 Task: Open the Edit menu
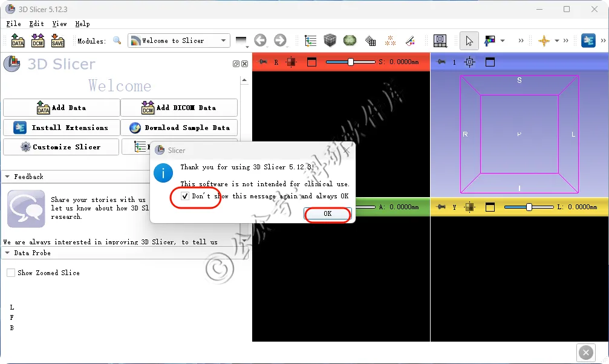pos(36,24)
